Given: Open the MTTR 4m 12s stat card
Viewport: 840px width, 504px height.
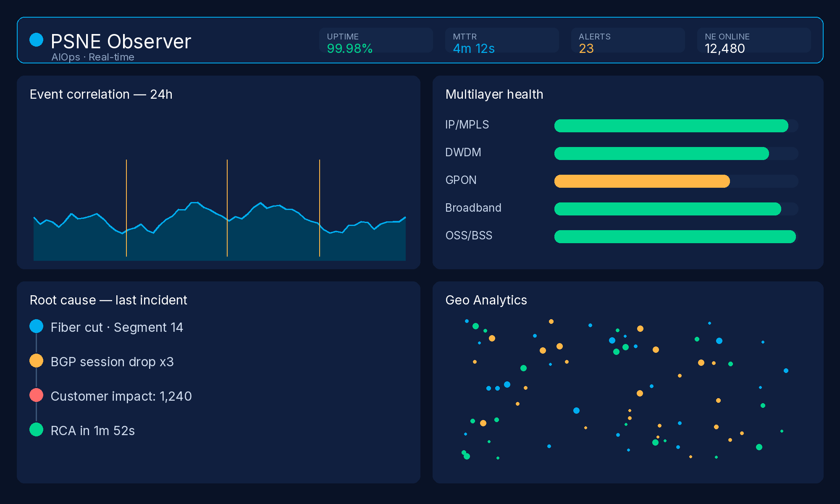Looking at the screenshot, I should [x=502, y=40].
